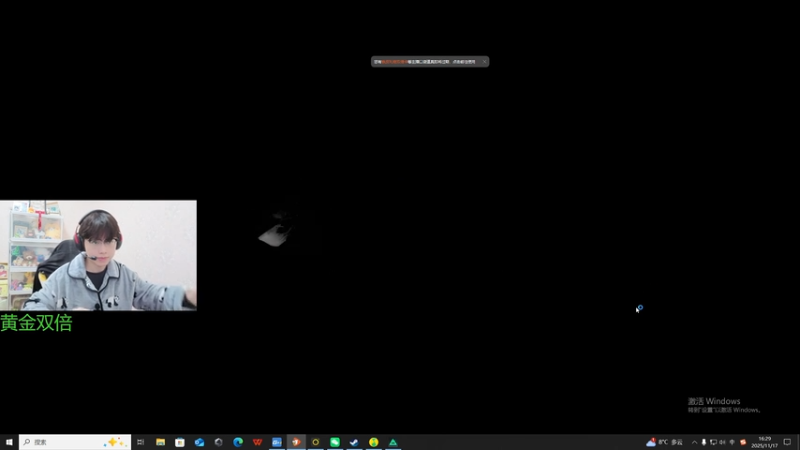Open the yellow ring icon app
The height and width of the screenshot is (450, 800).
coord(315,442)
